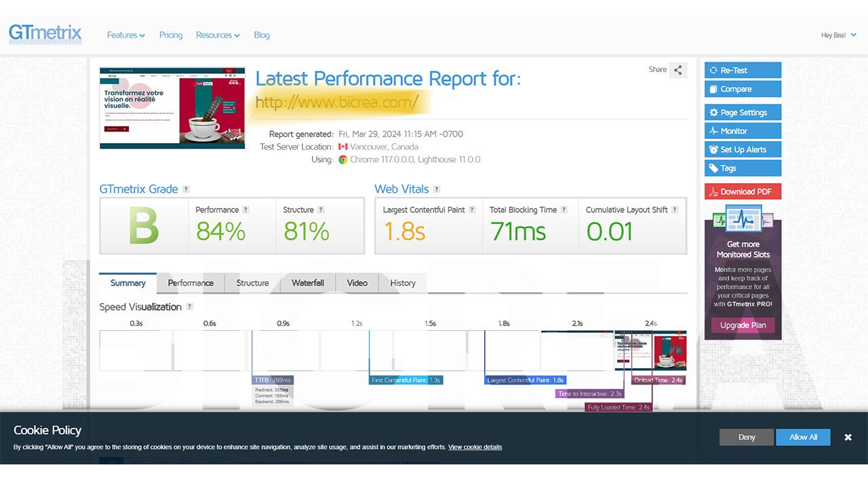Click the Re-Test button
Viewport: 868px width, 480px height.
pos(743,70)
